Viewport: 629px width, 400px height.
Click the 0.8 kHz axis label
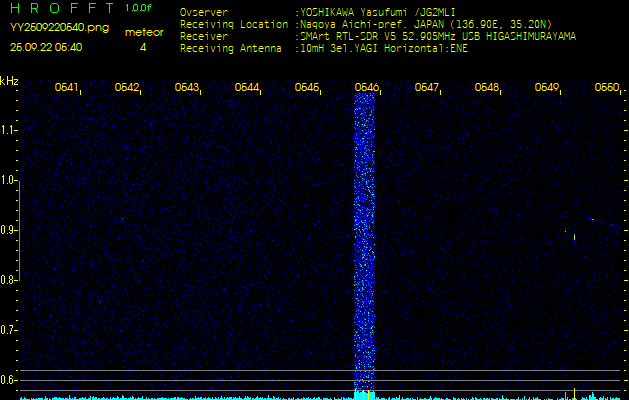[x=8, y=280]
